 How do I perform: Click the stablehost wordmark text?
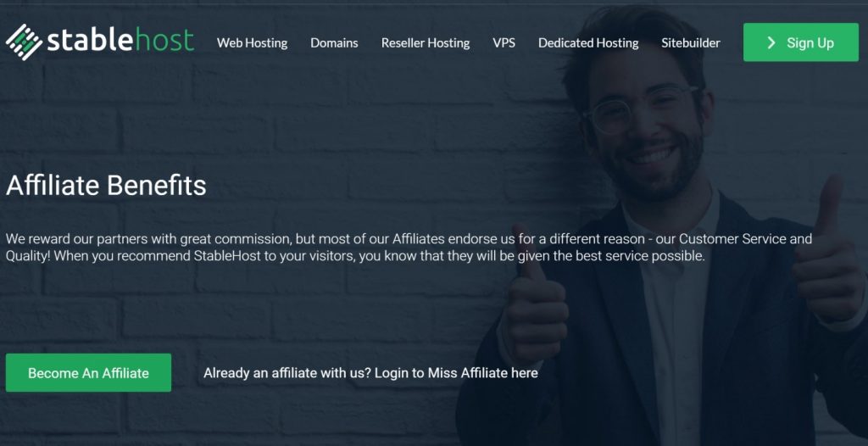pos(120,41)
